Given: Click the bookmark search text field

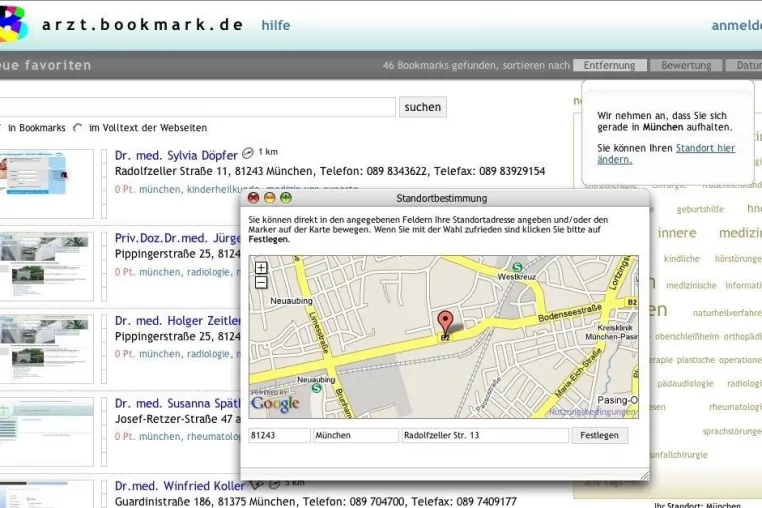Looking at the screenshot, I should [x=197, y=107].
